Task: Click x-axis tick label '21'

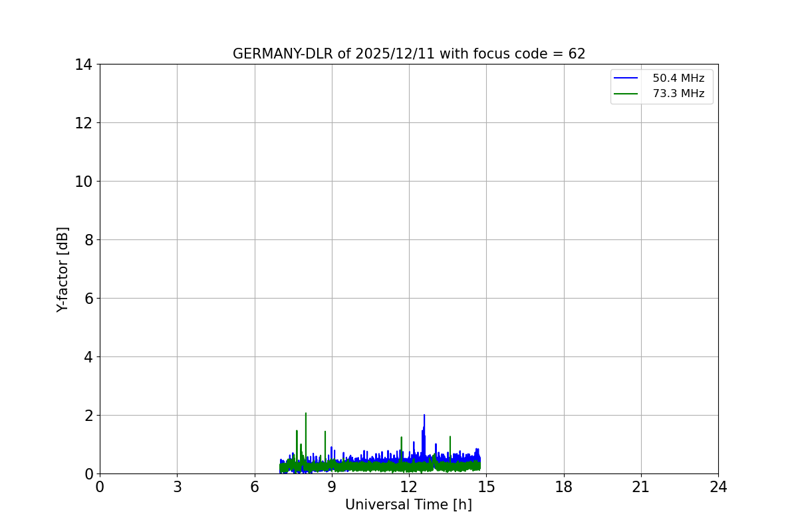Action: (641, 487)
